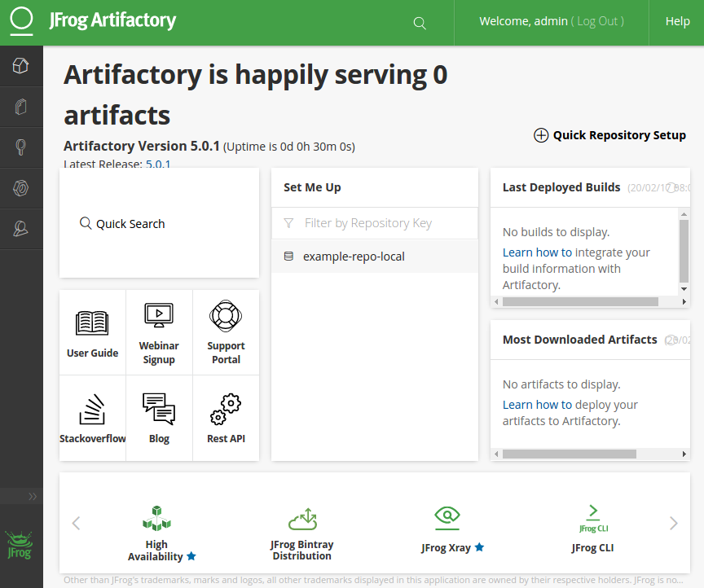Click Learn how to link under builds
The width and height of the screenshot is (704, 588).
click(537, 252)
